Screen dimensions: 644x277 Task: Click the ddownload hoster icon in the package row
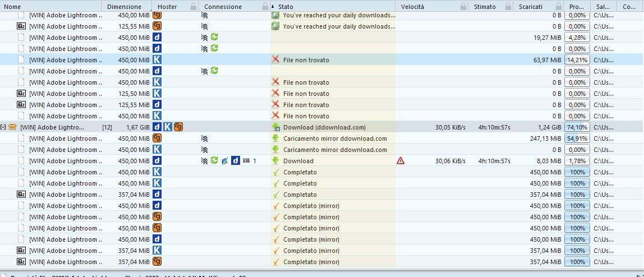point(157,127)
